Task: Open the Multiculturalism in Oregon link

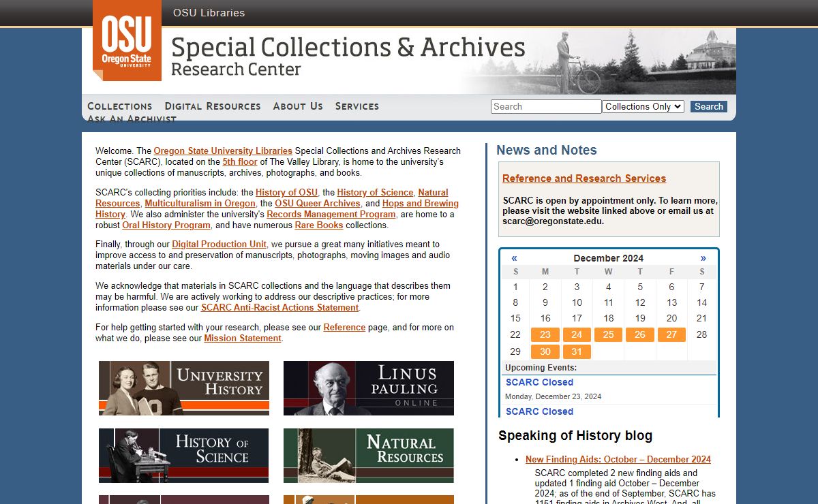Action: click(x=200, y=204)
